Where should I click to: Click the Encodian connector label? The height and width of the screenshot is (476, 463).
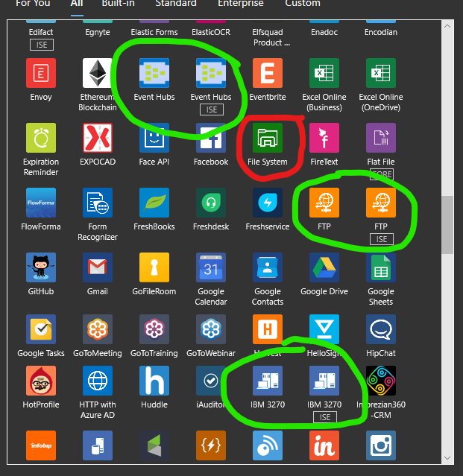click(381, 32)
